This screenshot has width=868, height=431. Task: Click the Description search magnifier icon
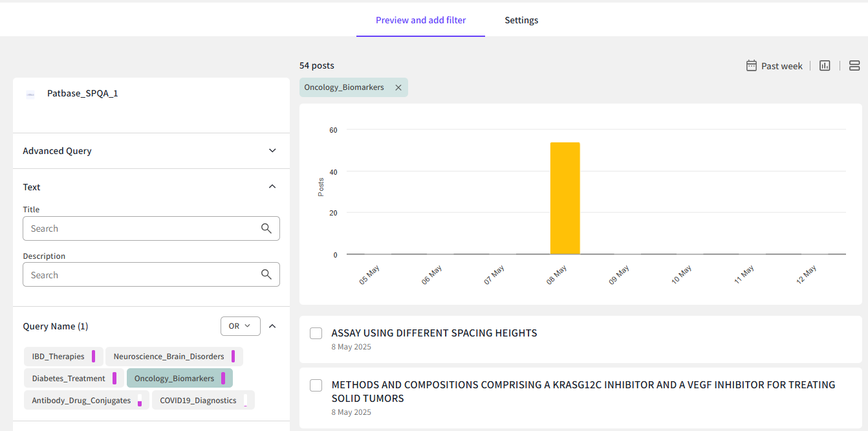[266, 274]
